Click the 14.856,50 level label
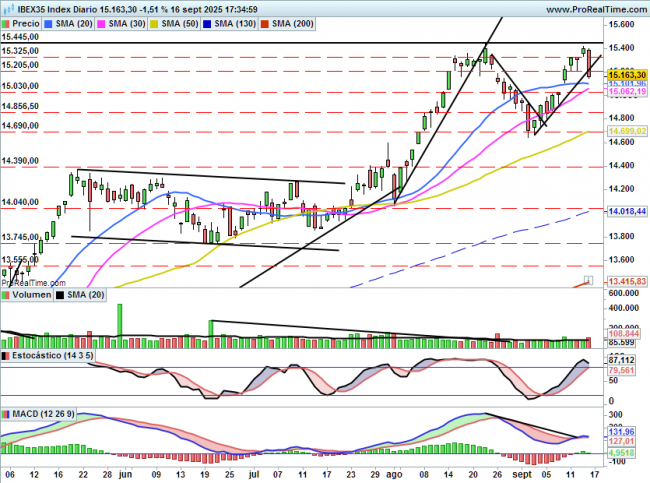The height and width of the screenshot is (483, 650). click(x=20, y=106)
